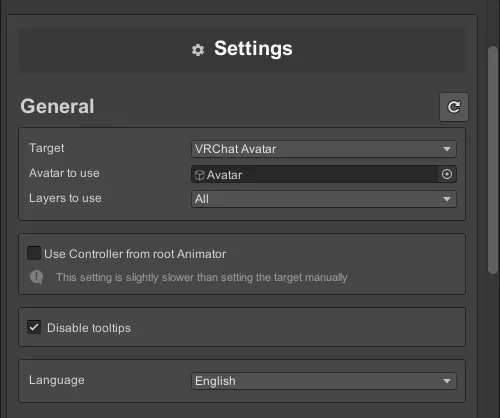
Task: Click the Layers to use label
Action: click(x=65, y=198)
